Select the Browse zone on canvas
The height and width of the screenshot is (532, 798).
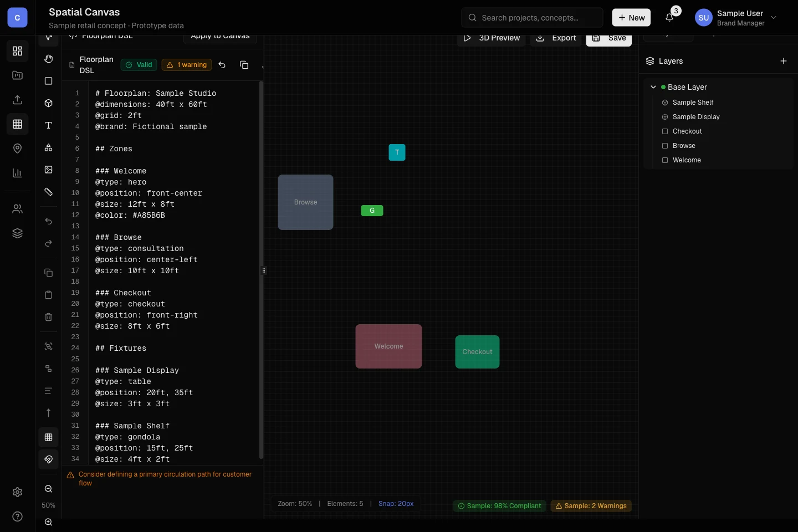coord(305,202)
